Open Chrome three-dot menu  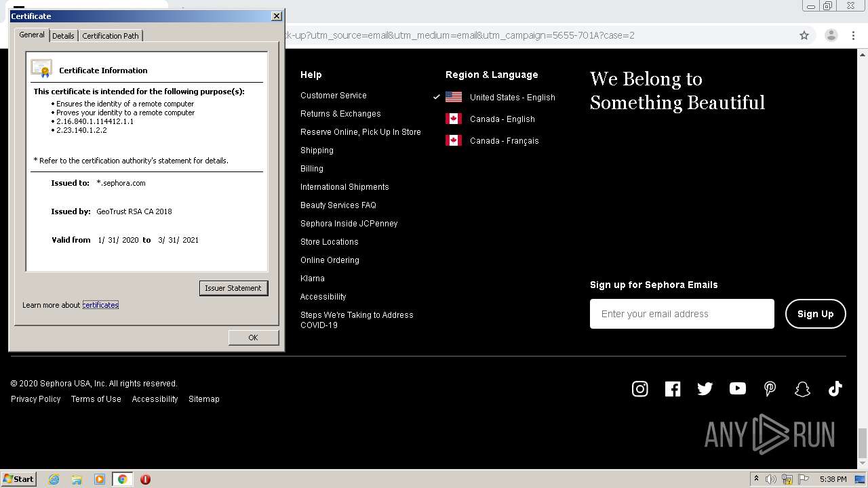click(853, 35)
